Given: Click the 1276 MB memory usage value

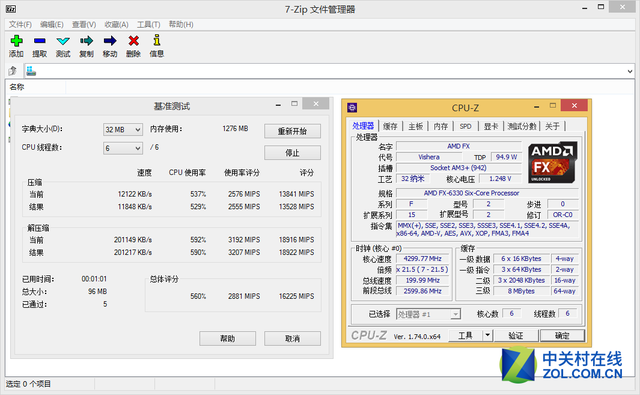Looking at the screenshot, I should [x=235, y=129].
